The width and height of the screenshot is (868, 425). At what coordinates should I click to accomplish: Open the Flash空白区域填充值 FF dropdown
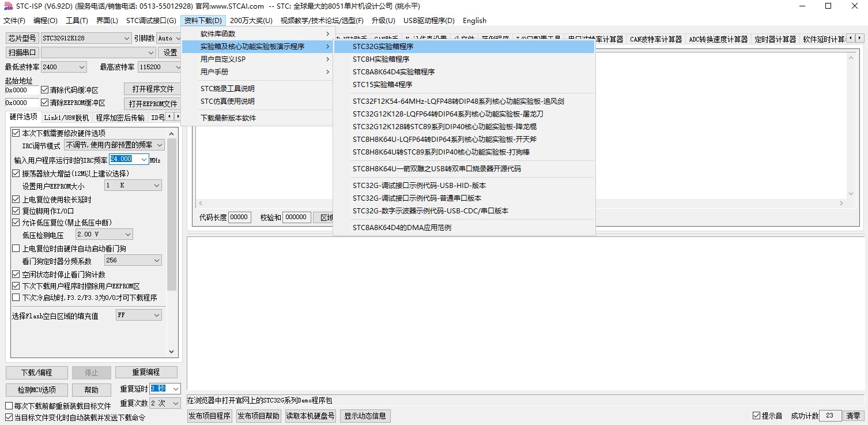pyautogui.click(x=138, y=315)
